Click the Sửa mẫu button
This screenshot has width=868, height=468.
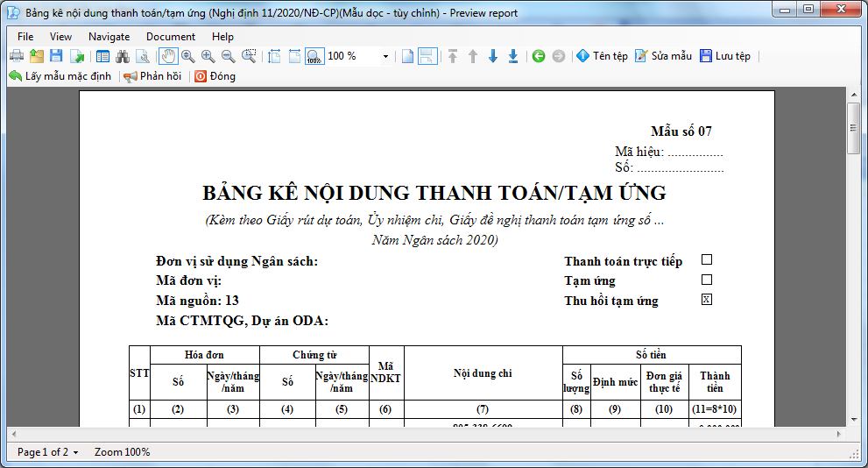tap(664, 56)
